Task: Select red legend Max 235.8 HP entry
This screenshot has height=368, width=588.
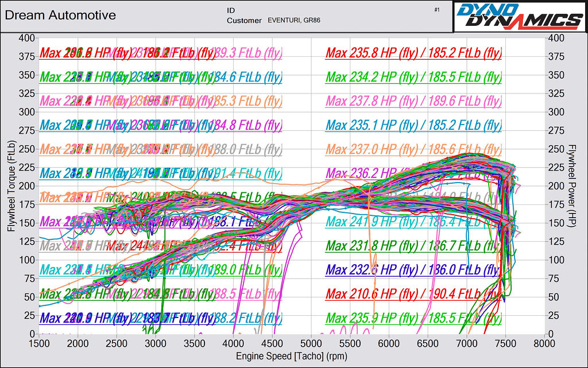Action: point(413,53)
